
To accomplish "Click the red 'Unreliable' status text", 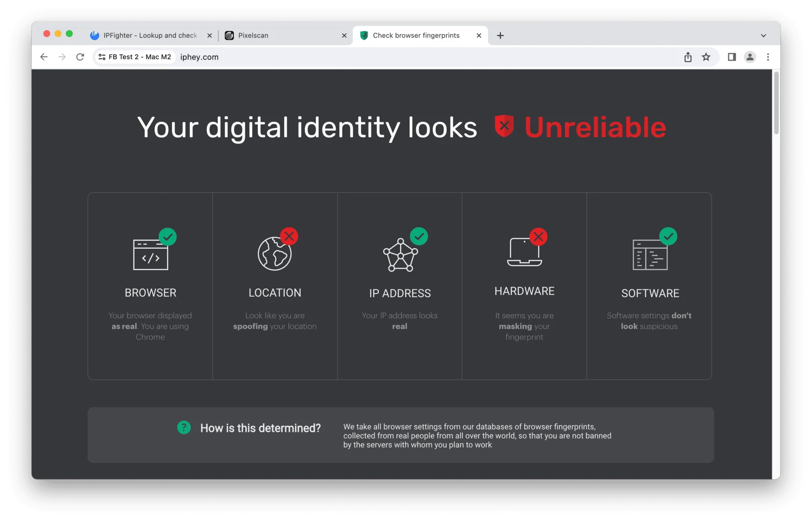I will click(595, 127).
